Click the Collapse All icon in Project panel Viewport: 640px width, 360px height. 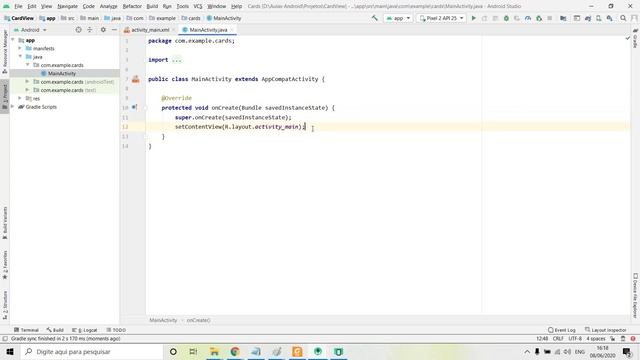pyautogui.click(x=90, y=30)
